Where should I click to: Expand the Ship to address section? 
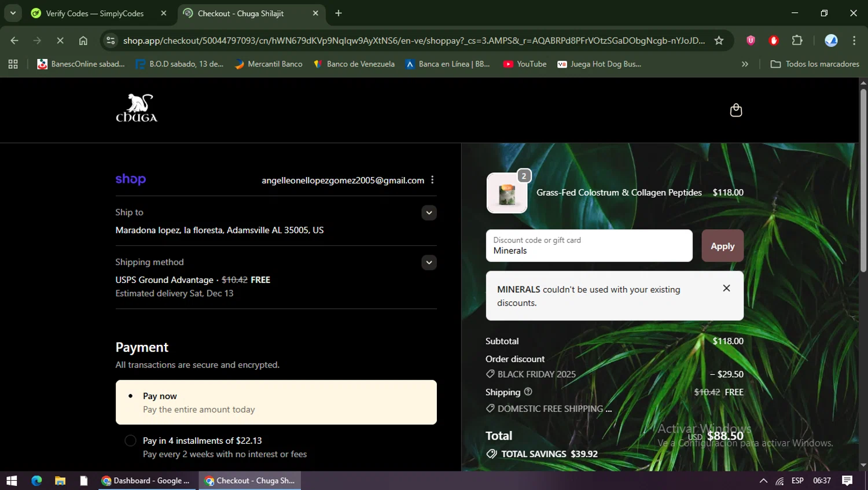click(x=429, y=212)
